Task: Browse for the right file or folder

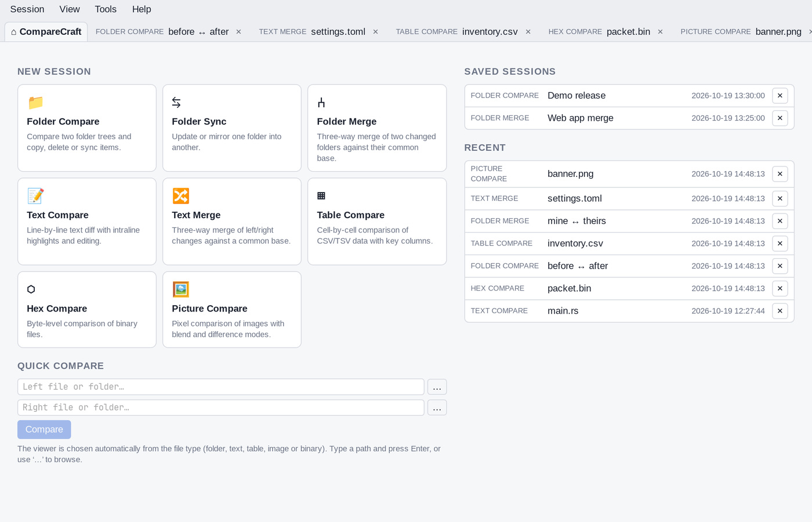Action: pyautogui.click(x=437, y=408)
